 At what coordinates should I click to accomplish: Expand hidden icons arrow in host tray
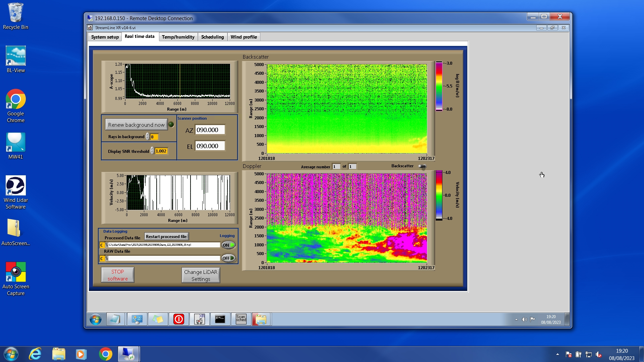557,354
